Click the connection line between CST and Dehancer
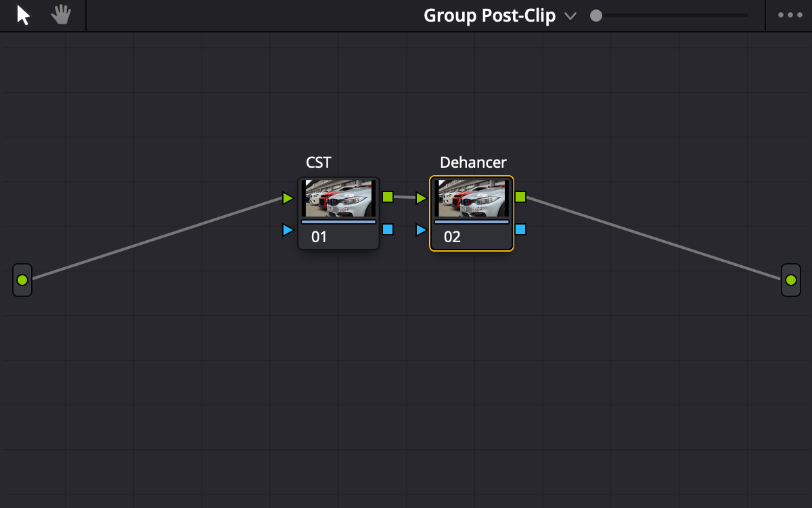 point(403,198)
